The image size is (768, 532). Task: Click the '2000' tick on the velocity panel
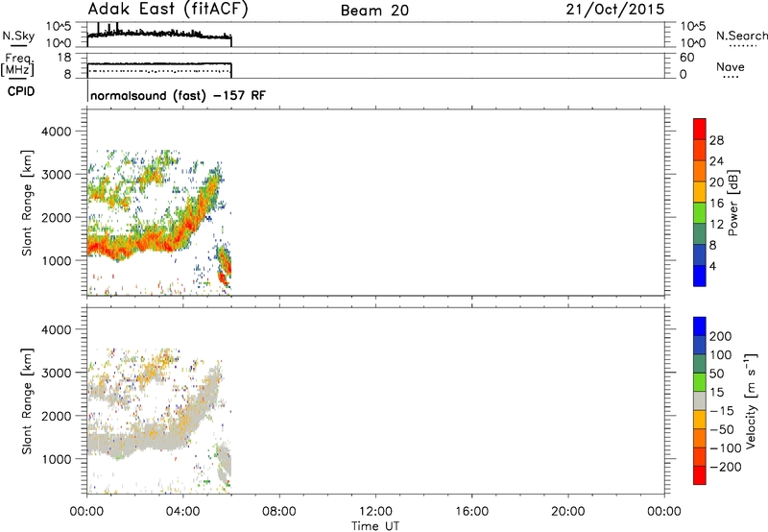tap(57, 416)
